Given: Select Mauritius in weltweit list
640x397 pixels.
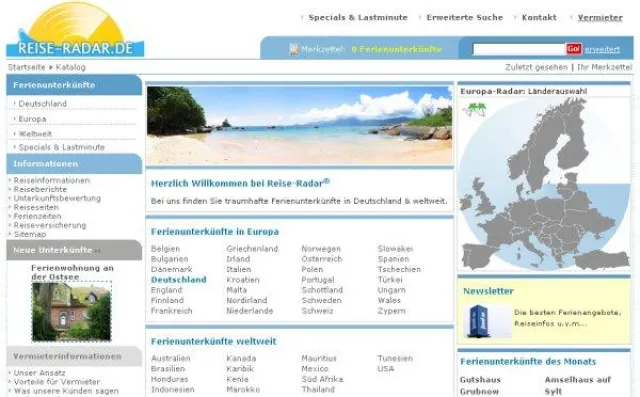Looking at the screenshot, I should (319, 358).
